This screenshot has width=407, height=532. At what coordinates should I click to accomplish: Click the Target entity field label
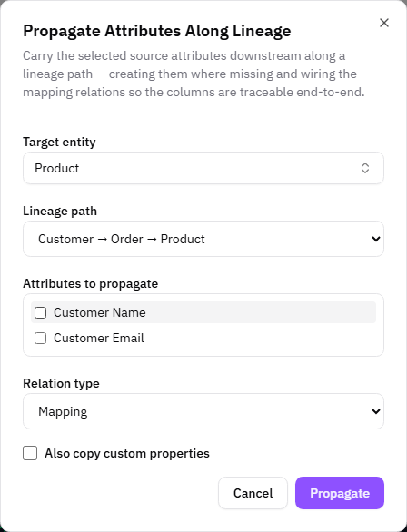[x=59, y=142]
